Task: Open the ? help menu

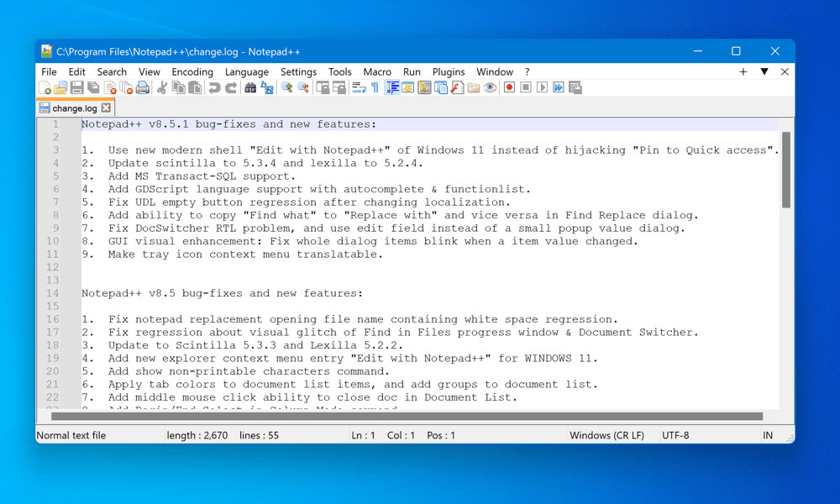Action: (528, 71)
